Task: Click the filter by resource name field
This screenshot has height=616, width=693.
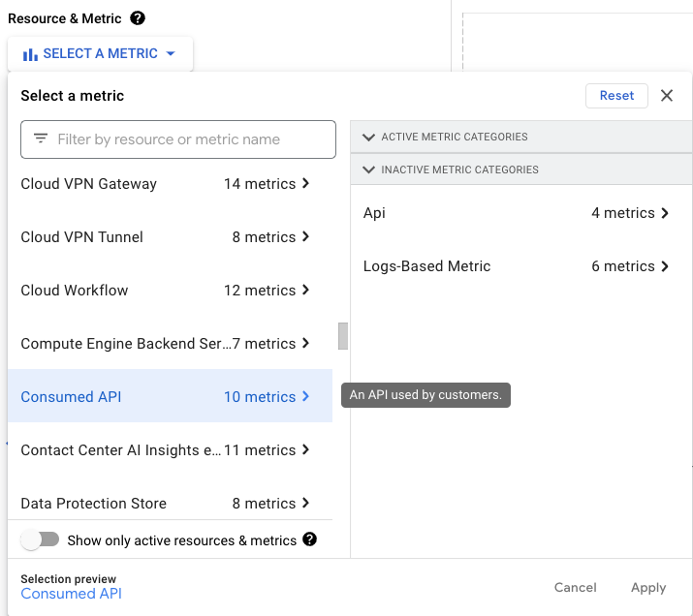Action: tap(189, 139)
